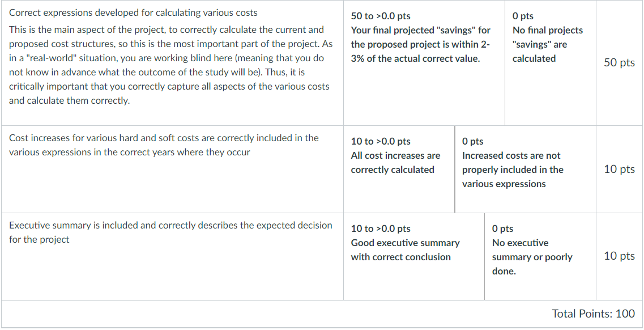The image size is (644, 330).
Task: Click the long description paragraph starting 'This is the main aspect'
Action: point(171,65)
